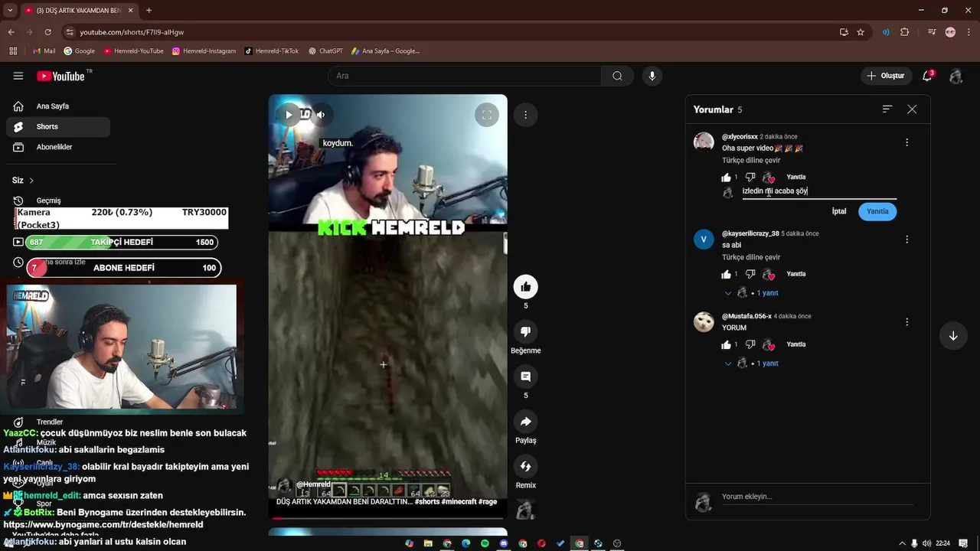Open the Hemreld-TikTok bookmark

272,51
